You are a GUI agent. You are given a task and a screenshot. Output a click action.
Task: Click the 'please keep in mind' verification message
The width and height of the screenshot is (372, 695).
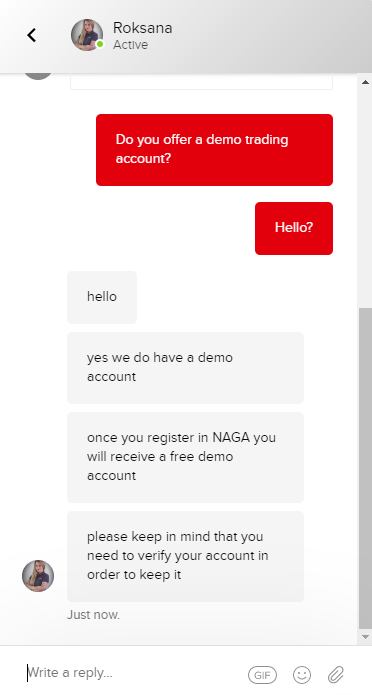tap(185, 556)
